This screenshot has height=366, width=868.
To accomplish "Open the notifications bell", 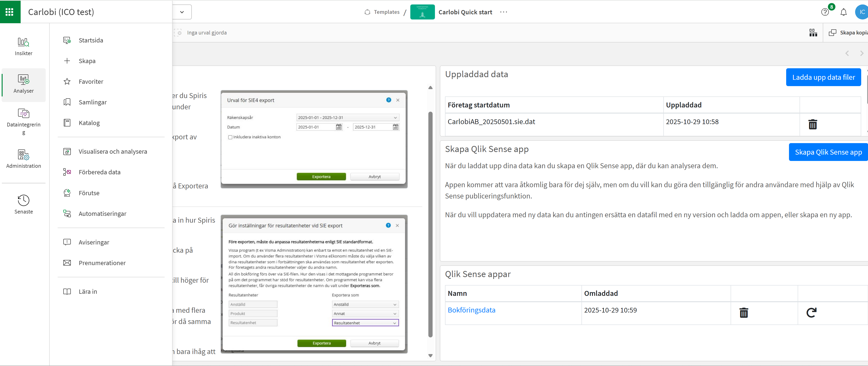I will [x=843, y=12].
